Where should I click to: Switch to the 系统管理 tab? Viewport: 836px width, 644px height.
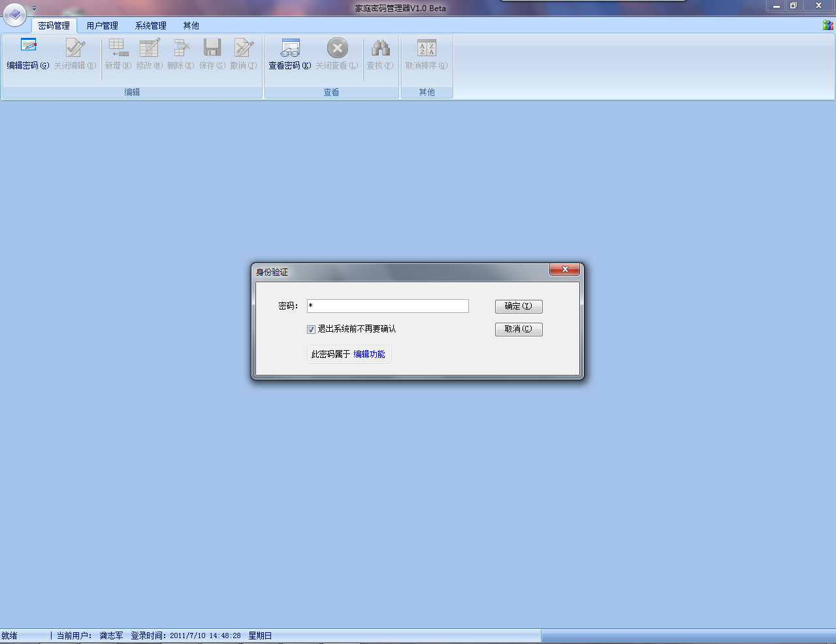tap(151, 25)
